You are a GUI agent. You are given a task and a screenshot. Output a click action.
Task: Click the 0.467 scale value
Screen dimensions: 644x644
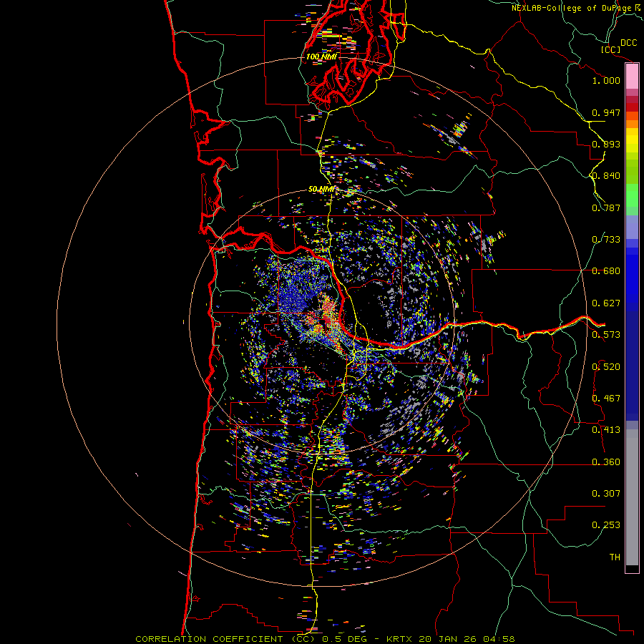[606, 399]
